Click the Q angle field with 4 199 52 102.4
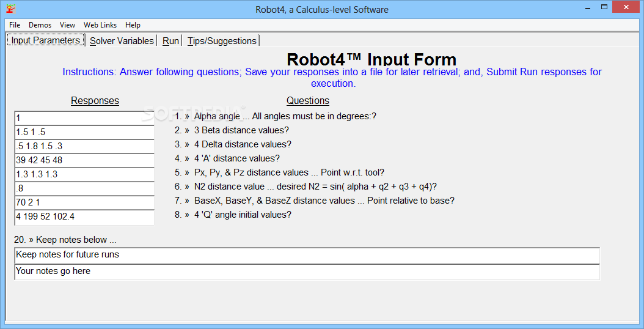This screenshot has height=329, width=644. click(84, 216)
